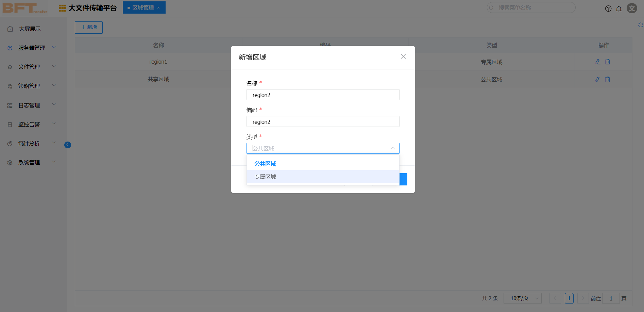Click the refresh icon above the table
This screenshot has width=644, height=312.
click(x=641, y=25)
